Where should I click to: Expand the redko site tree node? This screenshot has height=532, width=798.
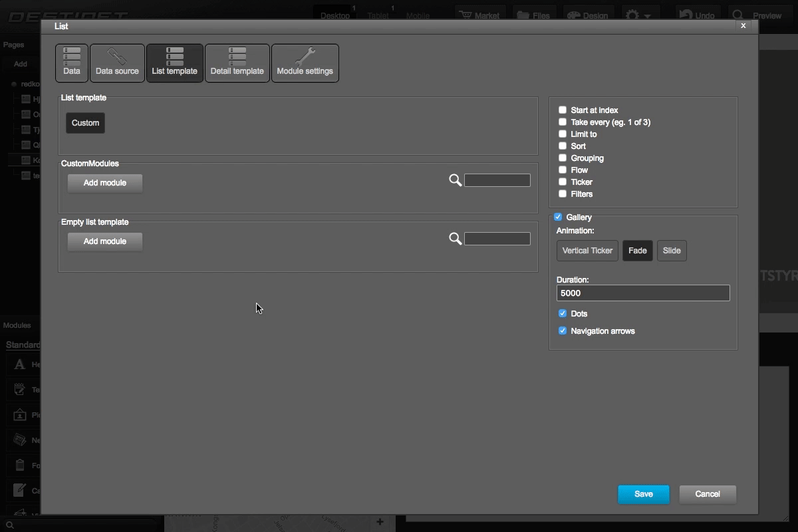tap(15, 83)
